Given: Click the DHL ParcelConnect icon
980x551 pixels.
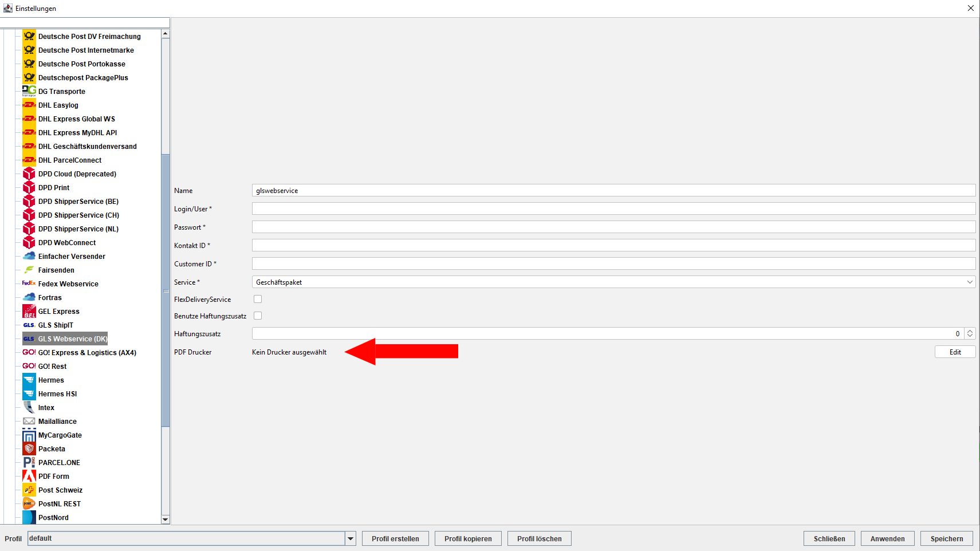Looking at the screenshot, I should click(x=29, y=160).
